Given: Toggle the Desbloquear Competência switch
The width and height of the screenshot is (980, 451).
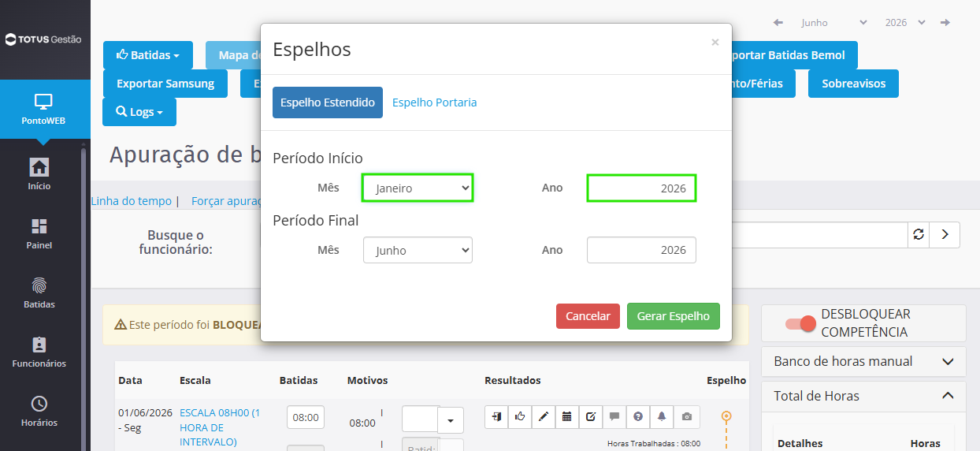Looking at the screenshot, I should coord(800,323).
